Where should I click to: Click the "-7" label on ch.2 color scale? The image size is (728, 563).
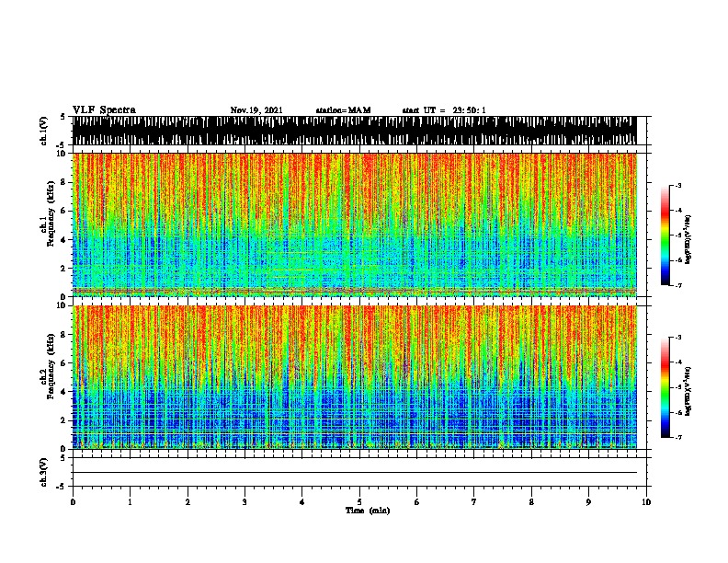[x=678, y=438]
